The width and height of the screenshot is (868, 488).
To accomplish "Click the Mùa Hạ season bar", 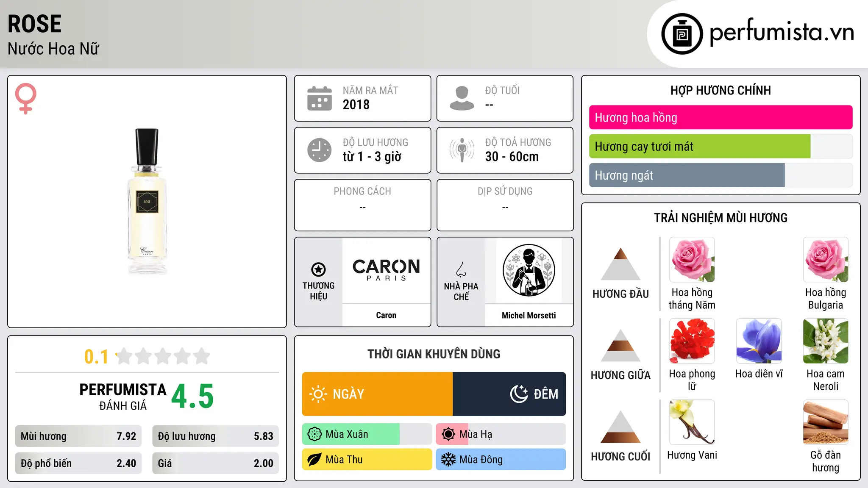I will 501,434.
